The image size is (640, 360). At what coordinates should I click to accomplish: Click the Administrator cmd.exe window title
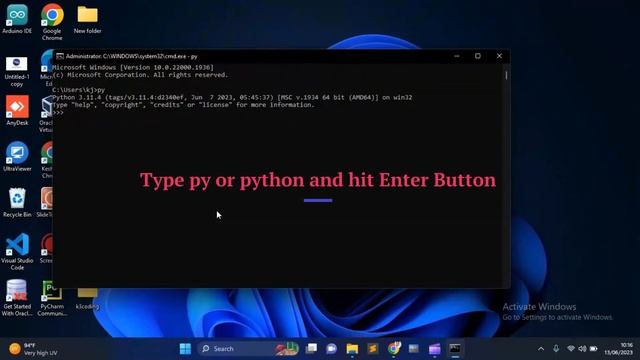pos(131,56)
